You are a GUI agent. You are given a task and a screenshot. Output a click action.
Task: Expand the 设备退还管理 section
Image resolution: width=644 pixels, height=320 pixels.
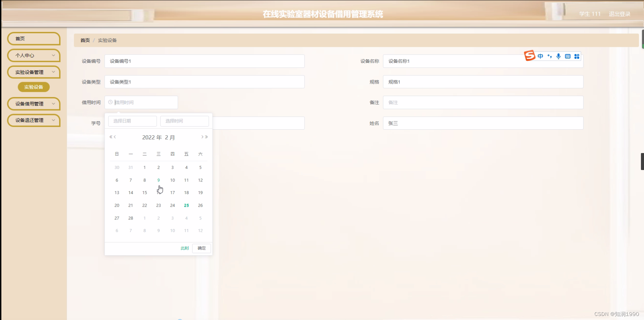click(x=33, y=120)
